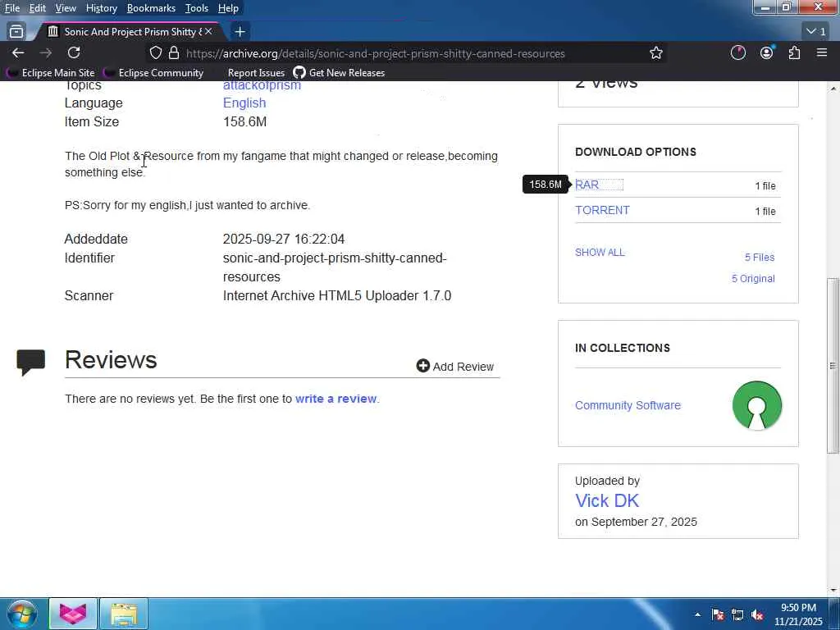840x630 pixels.
Task: Open the 5 Original link
Action: point(753,279)
